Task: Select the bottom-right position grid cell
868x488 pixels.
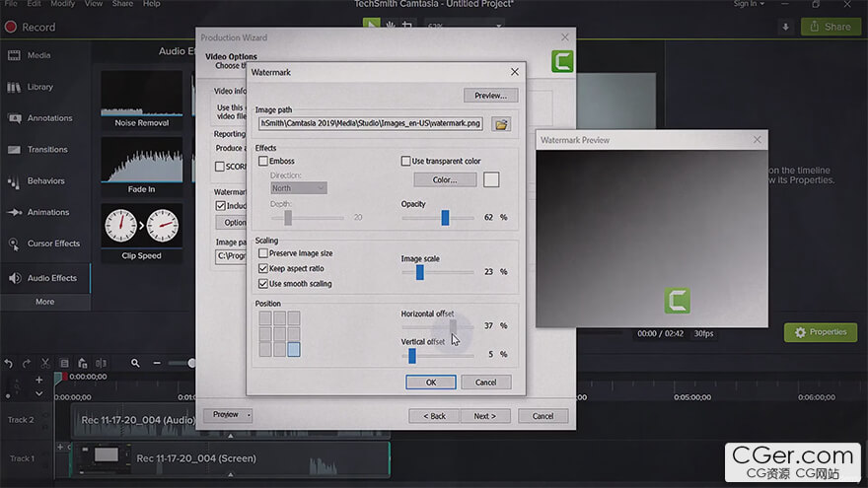Action: point(294,349)
